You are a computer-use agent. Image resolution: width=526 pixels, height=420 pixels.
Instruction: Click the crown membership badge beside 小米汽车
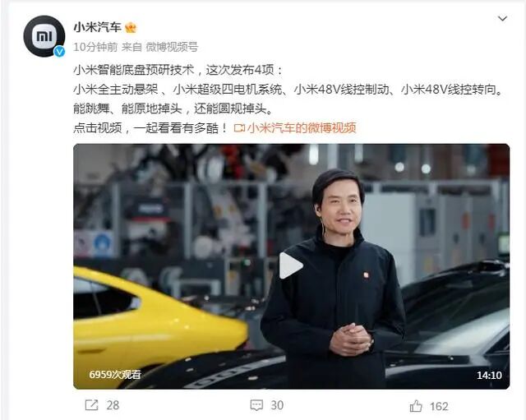coord(131,27)
